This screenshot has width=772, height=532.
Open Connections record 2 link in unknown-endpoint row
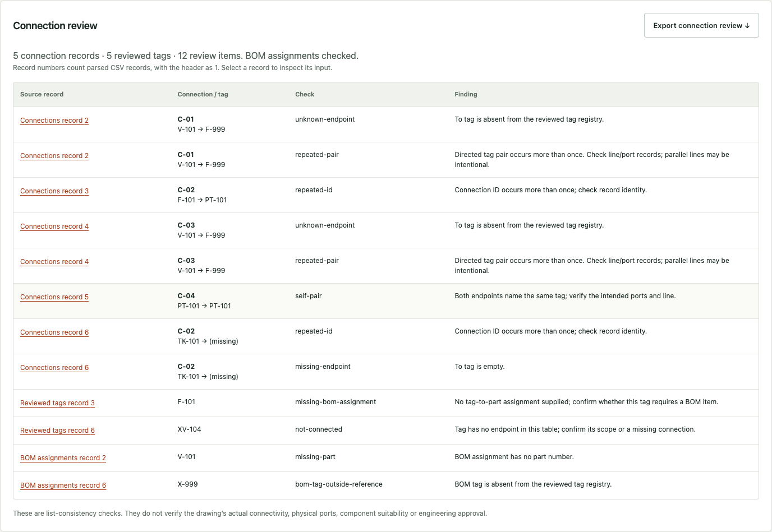pyautogui.click(x=54, y=121)
